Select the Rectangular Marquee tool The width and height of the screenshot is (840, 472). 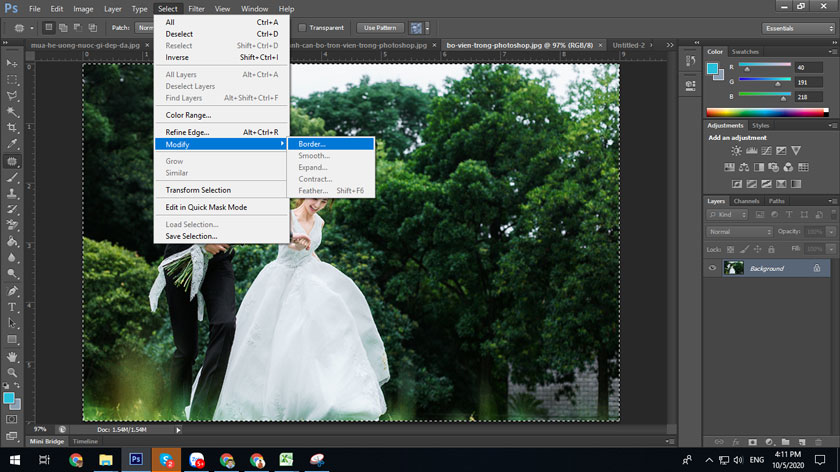pos(12,80)
